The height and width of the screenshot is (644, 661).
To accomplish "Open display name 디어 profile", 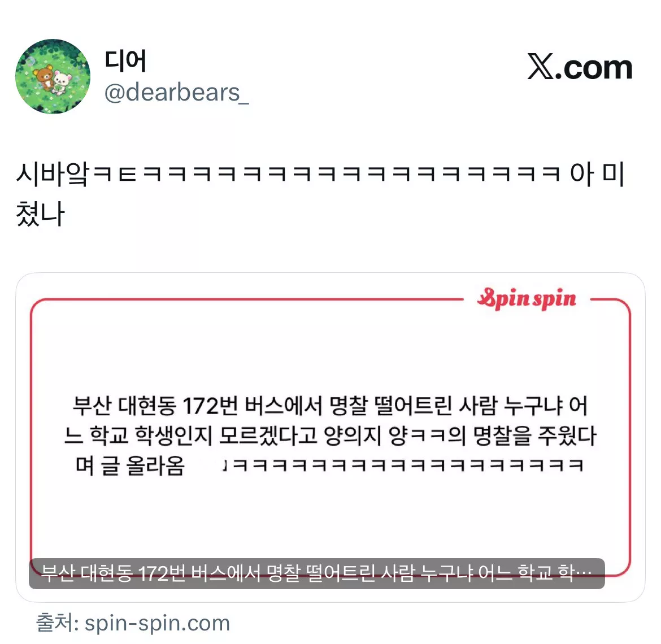I will (125, 60).
